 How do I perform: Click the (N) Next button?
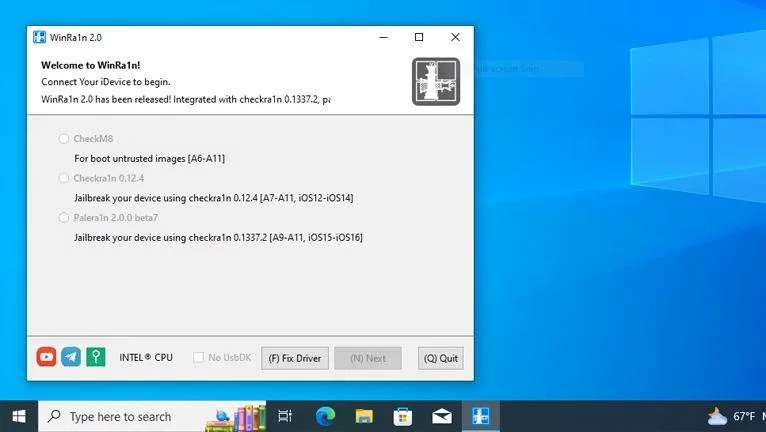pyautogui.click(x=368, y=358)
